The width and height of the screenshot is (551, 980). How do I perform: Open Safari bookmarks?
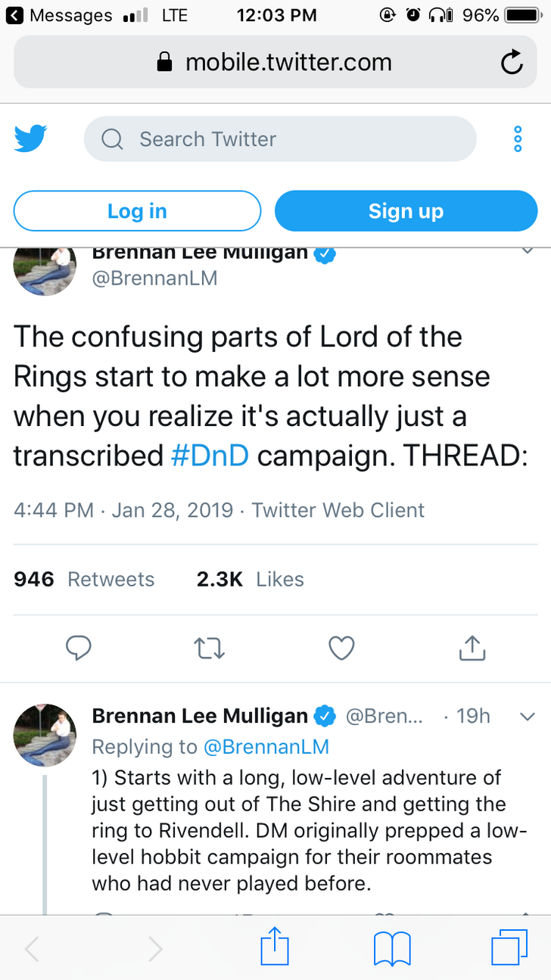[392, 948]
